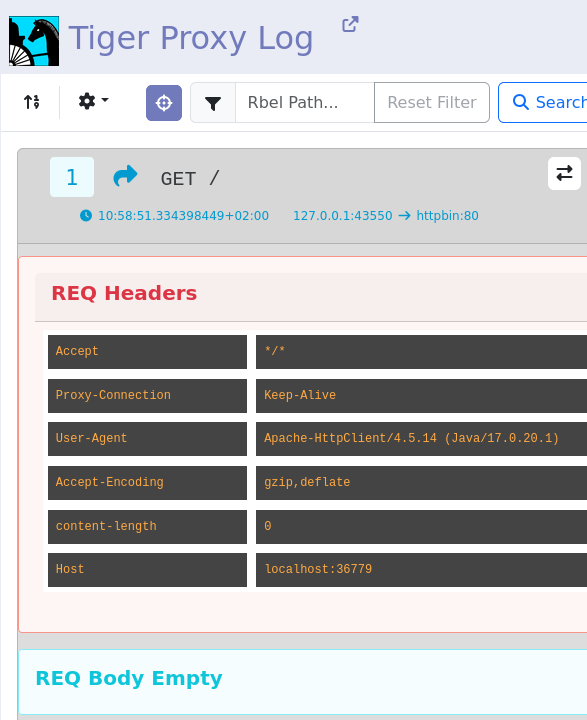Click the Accept header name cell
The height and width of the screenshot is (720, 587).
point(147,352)
